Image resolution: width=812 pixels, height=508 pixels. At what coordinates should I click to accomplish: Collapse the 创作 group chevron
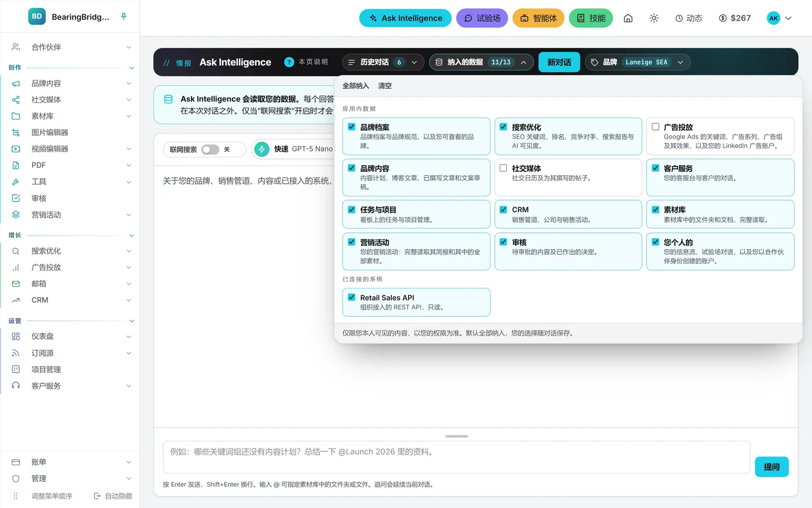[x=132, y=68]
